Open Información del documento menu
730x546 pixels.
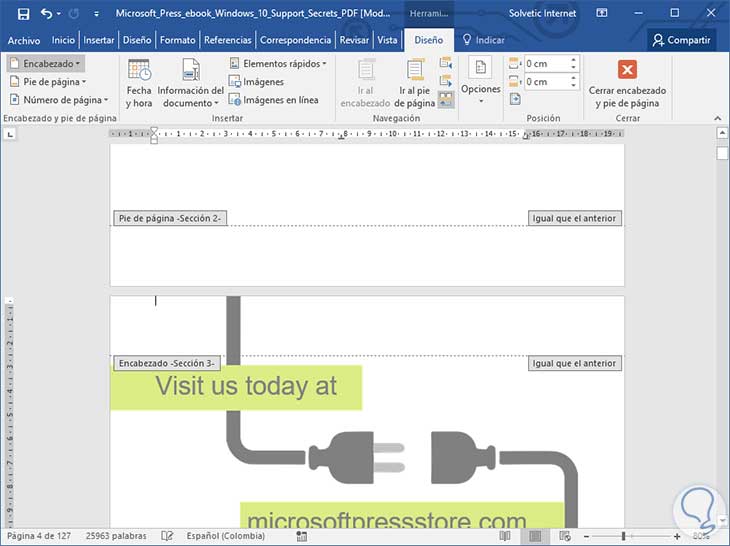(191, 83)
